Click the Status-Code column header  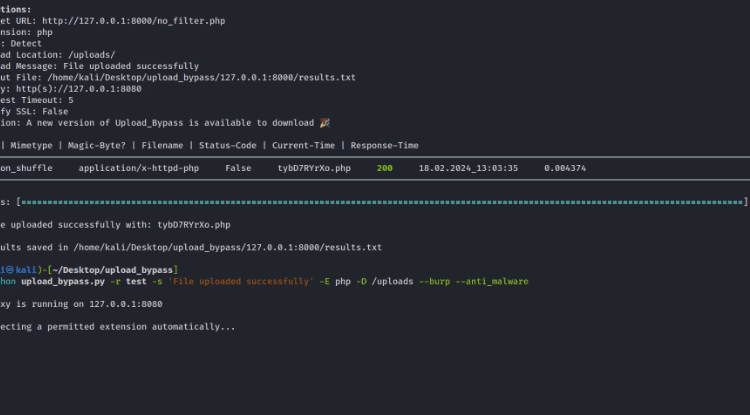click(228, 145)
